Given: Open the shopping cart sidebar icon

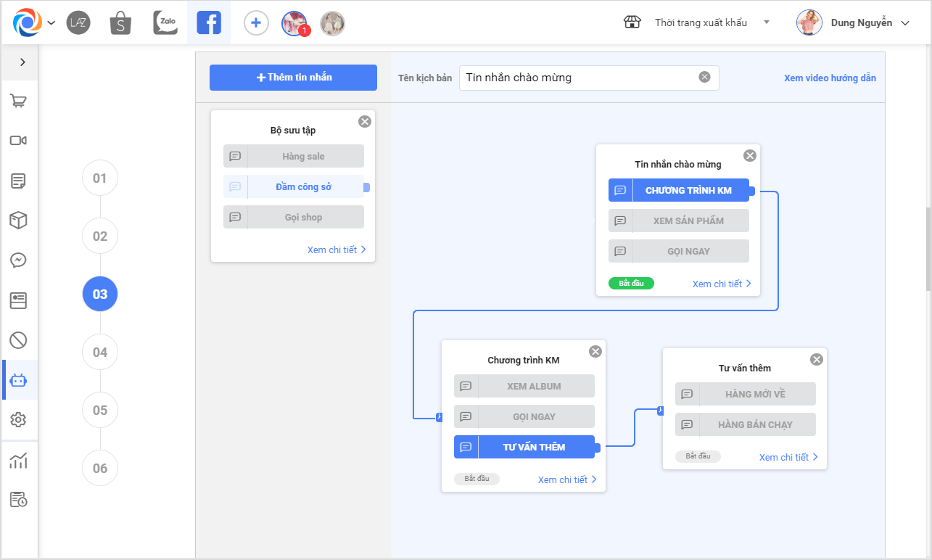Looking at the screenshot, I should pos(19,101).
